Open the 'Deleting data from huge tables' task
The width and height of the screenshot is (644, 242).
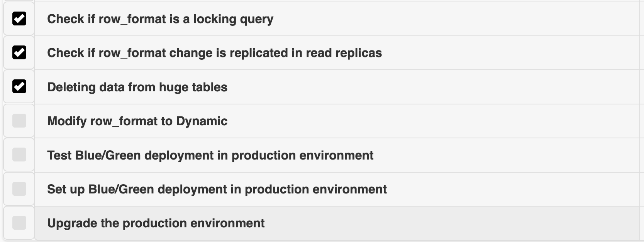point(137,87)
